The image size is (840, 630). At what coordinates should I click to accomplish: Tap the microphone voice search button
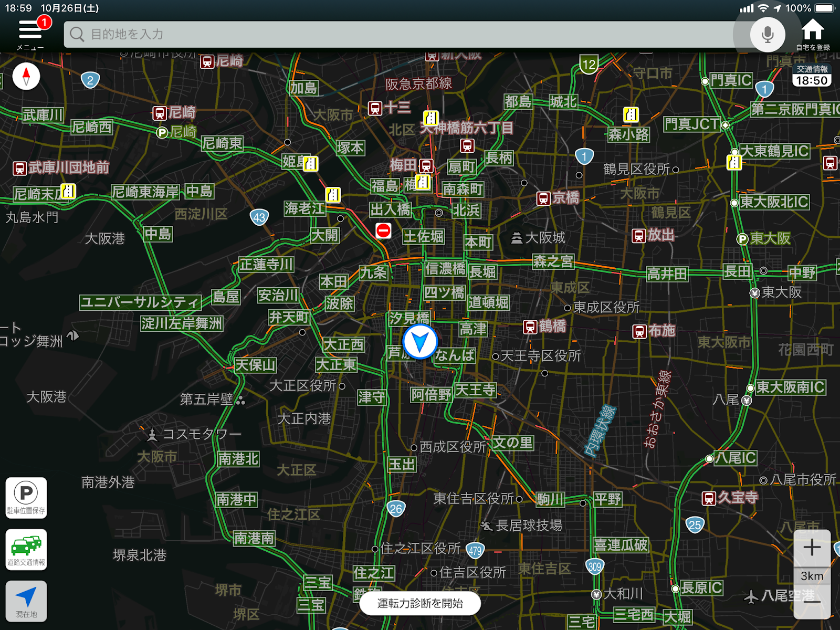[768, 35]
